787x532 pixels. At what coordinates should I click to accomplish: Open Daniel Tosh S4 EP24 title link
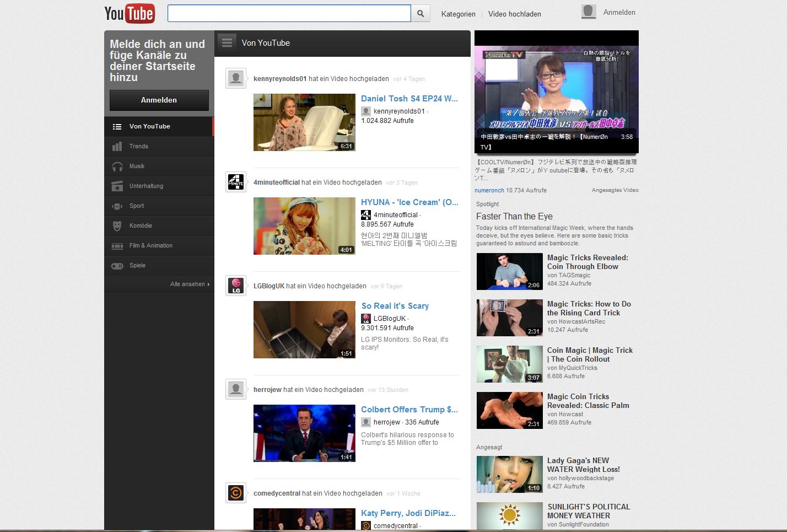409,99
